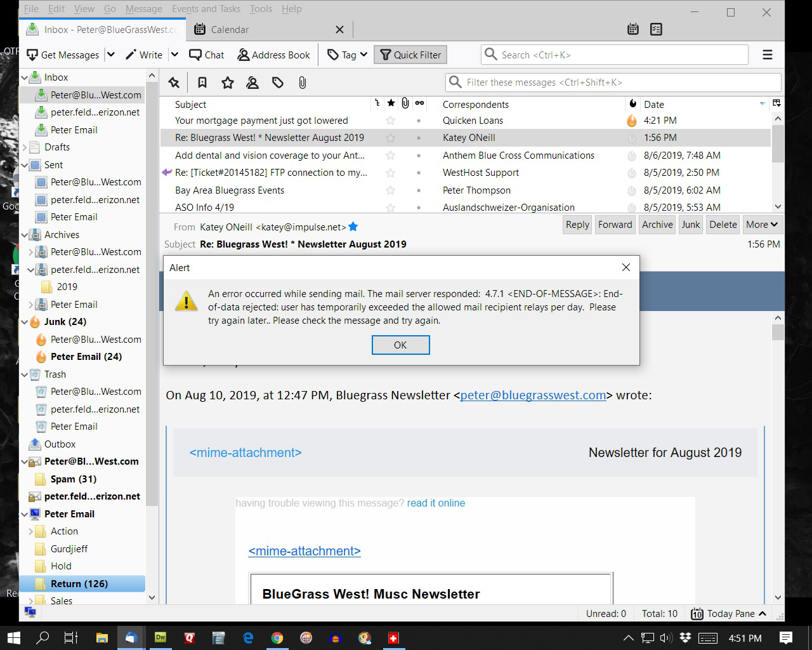The image size is (812, 650).
Task: Toggle read status dot for Katey ONeill message
Action: [418, 138]
